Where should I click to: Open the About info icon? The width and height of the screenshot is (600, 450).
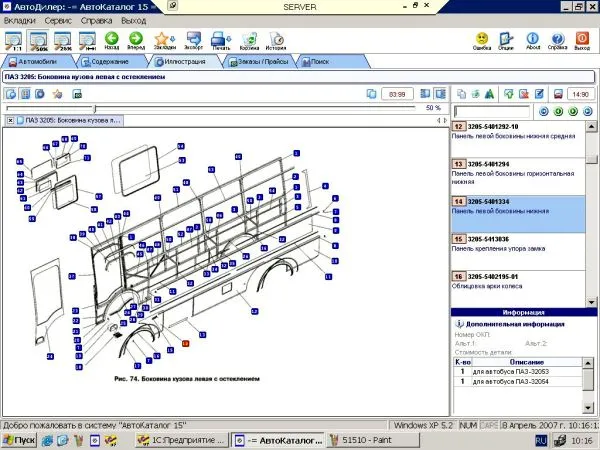coord(533,41)
